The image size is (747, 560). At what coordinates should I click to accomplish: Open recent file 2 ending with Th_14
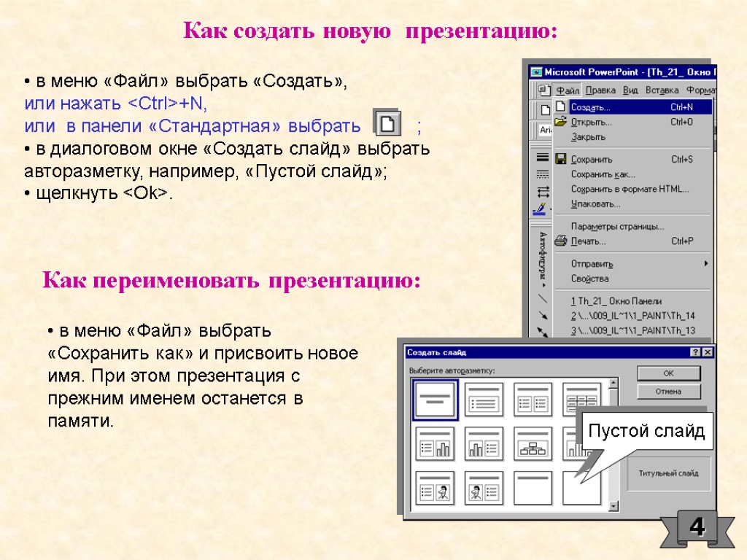(x=632, y=316)
